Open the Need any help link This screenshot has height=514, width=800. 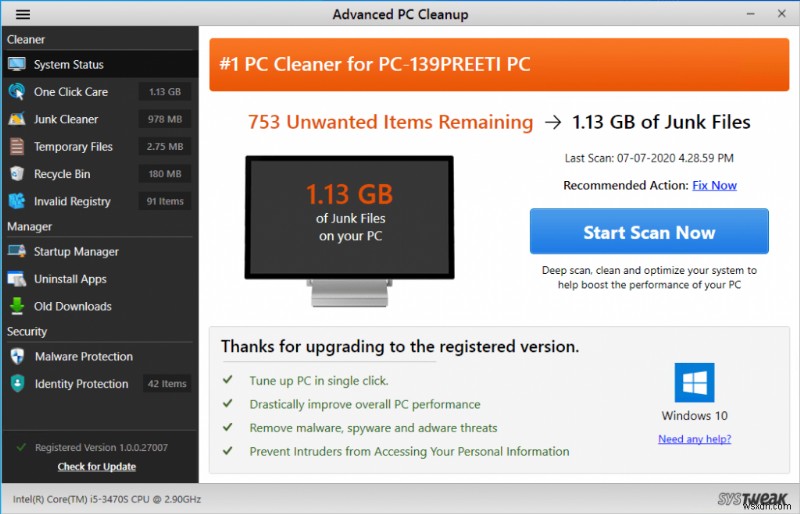coord(694,439)
